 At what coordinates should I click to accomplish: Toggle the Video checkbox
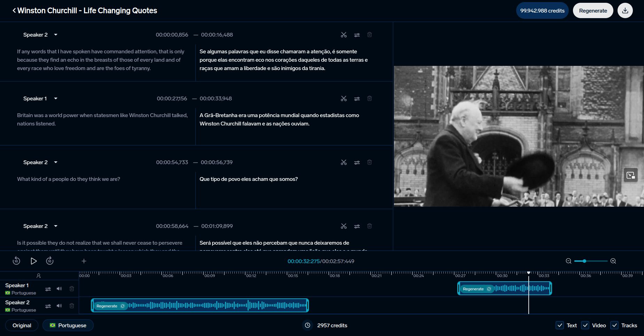pos(585,325)
